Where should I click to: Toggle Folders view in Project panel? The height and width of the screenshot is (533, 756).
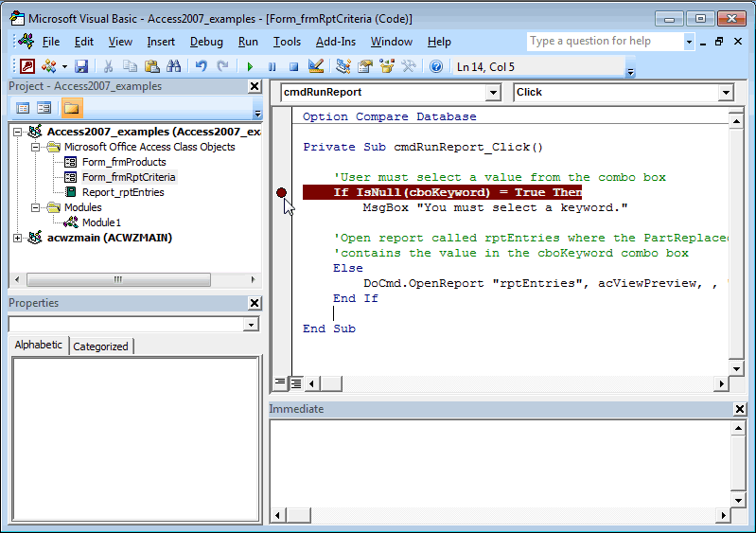71,108
